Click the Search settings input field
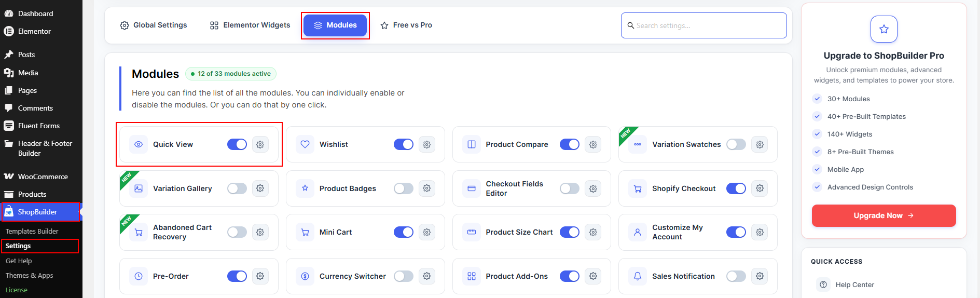The height and width of the screenshot is (298, 980). point(703,25)
